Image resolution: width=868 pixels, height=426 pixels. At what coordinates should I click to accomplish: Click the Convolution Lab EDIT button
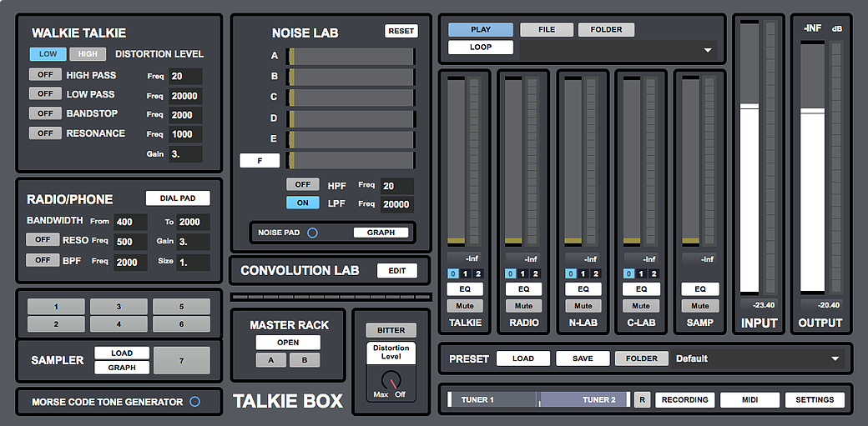(396, 270)
